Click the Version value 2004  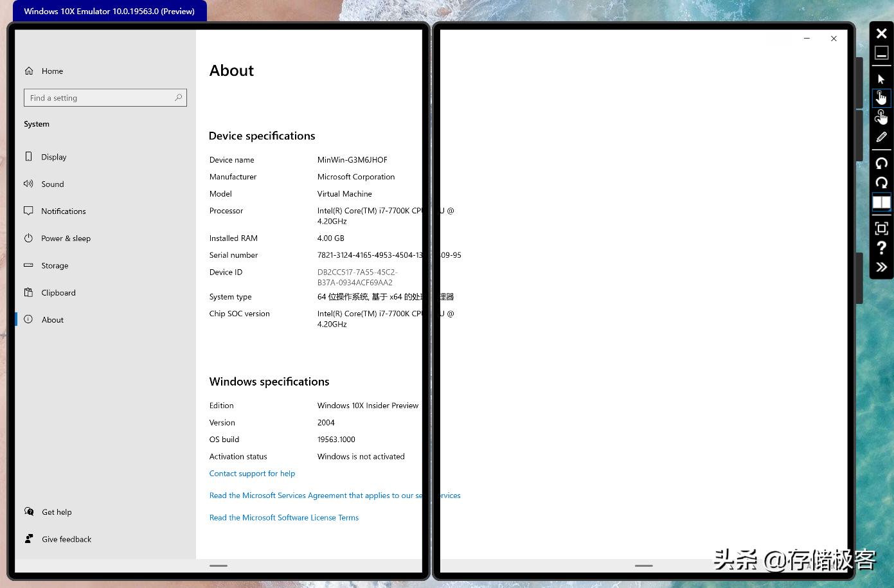coord(326,423)
